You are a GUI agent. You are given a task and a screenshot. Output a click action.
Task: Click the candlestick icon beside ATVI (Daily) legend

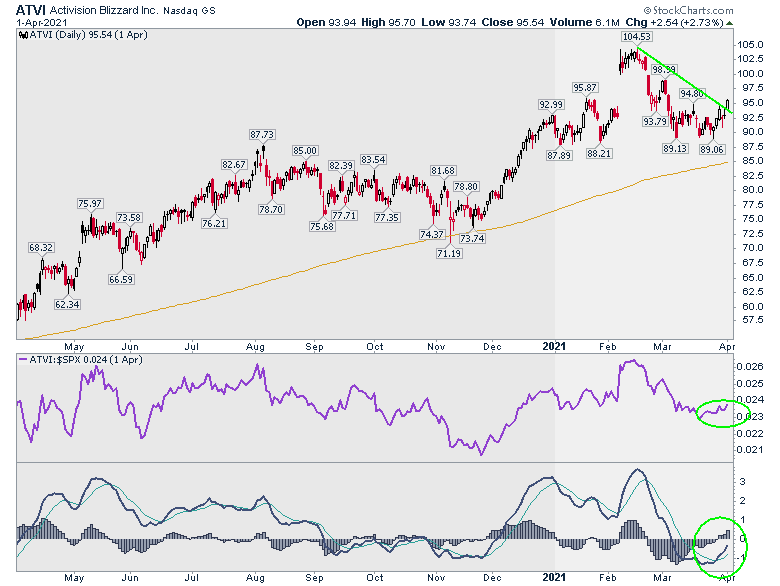coord(23,35)
